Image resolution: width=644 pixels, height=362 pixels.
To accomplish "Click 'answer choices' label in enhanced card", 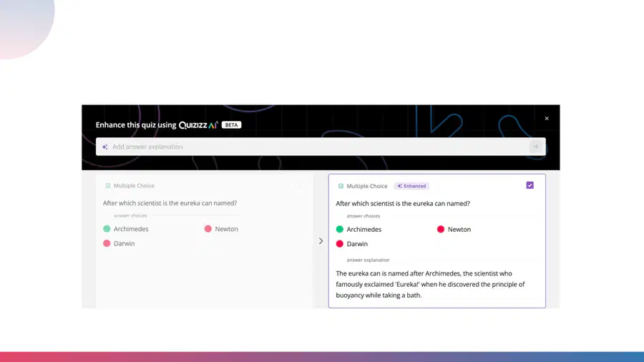I will 364,216.
